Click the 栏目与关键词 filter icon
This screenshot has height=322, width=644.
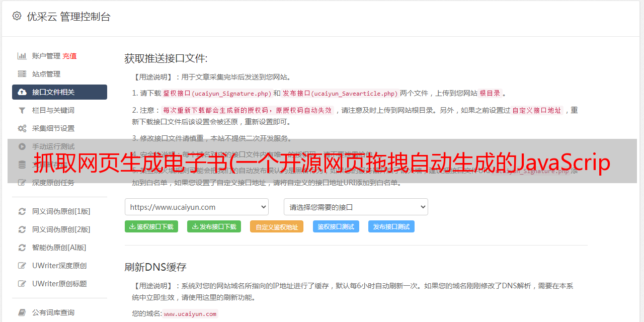click(x=22, y=110)
